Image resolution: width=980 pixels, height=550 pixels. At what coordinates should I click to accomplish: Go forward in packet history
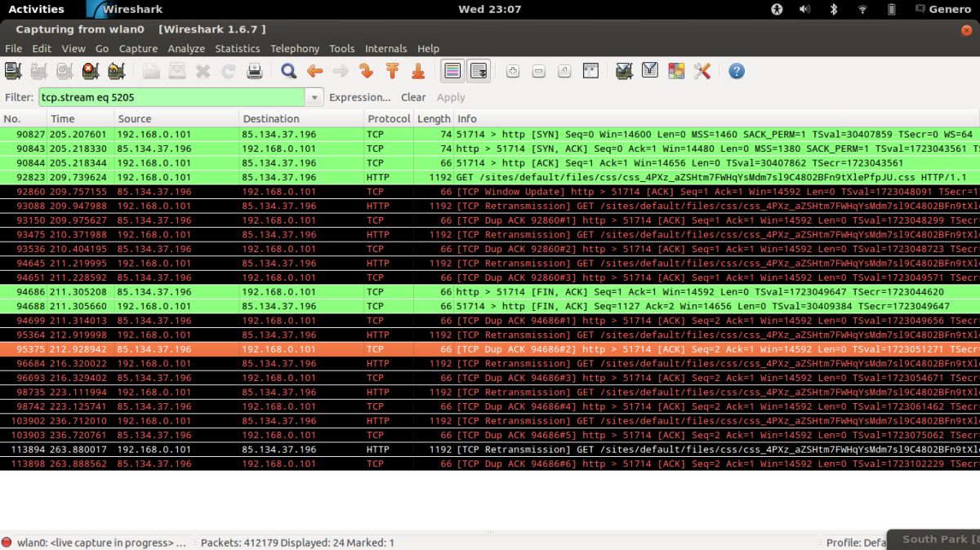(x=341, y=71)
